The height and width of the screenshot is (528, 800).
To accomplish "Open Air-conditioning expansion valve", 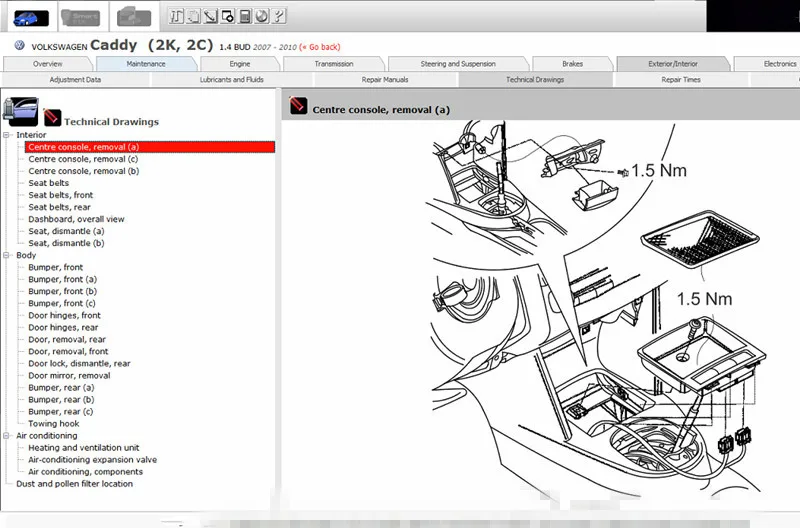I will [x=92, y=460].
